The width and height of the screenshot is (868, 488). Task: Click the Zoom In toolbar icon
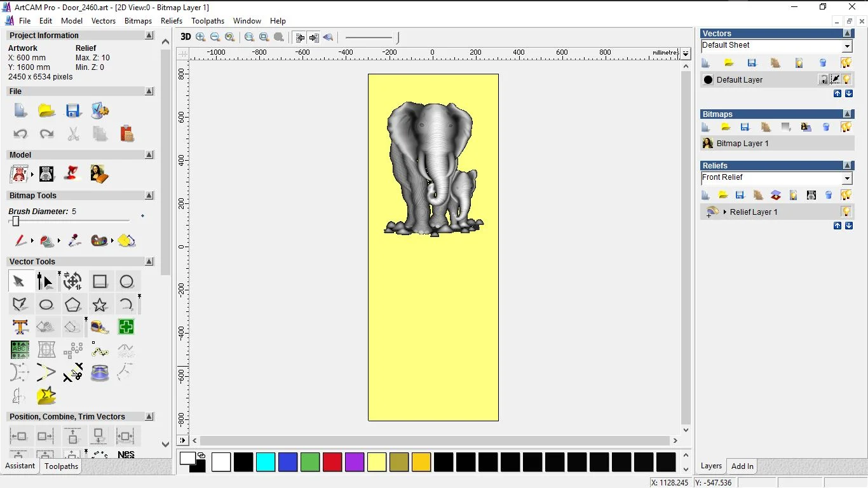[201, 37]
